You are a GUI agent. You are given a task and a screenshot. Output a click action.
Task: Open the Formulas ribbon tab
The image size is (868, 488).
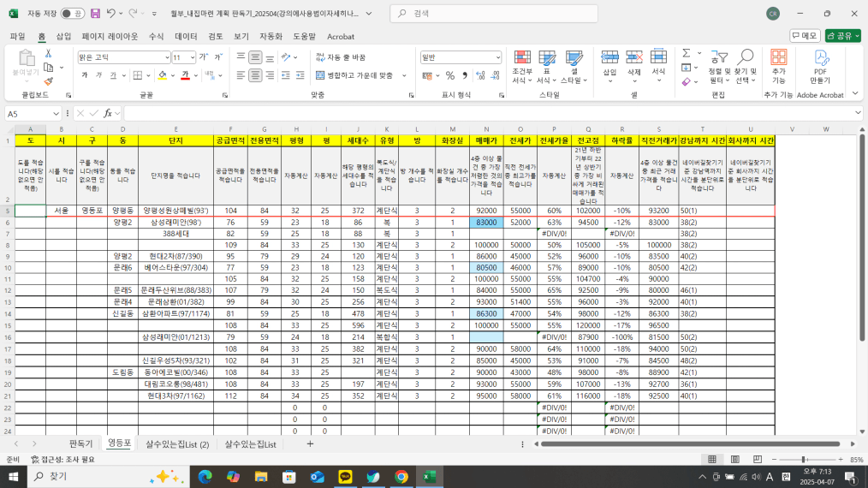(x=156, y=37)
